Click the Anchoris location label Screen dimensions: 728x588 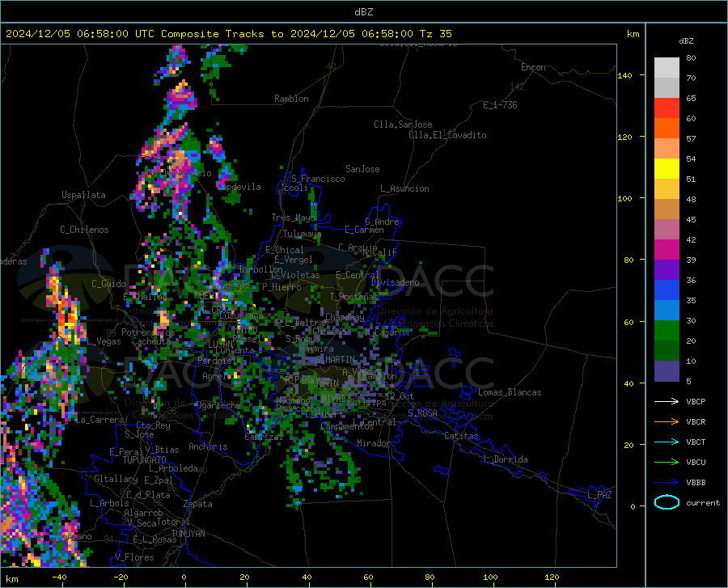(208, 446)
